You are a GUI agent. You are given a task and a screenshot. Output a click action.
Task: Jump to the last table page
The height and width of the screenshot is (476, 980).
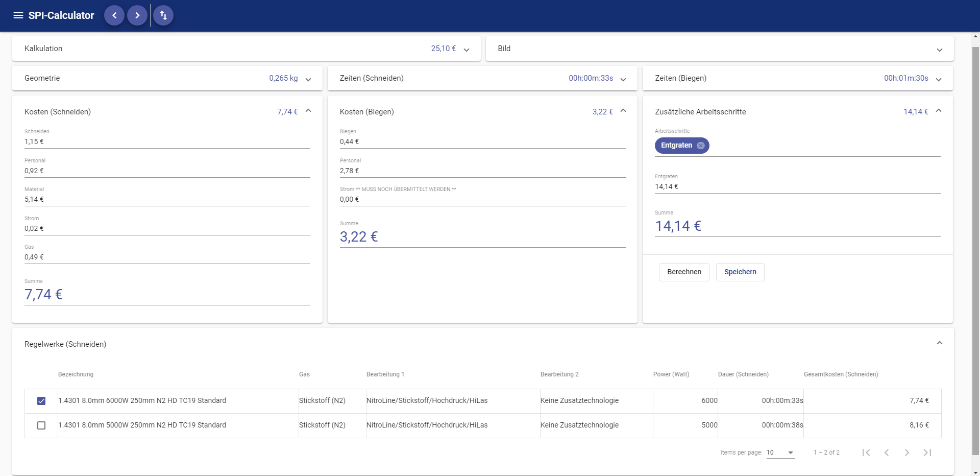pyautogui.click(x=927, y=453)
